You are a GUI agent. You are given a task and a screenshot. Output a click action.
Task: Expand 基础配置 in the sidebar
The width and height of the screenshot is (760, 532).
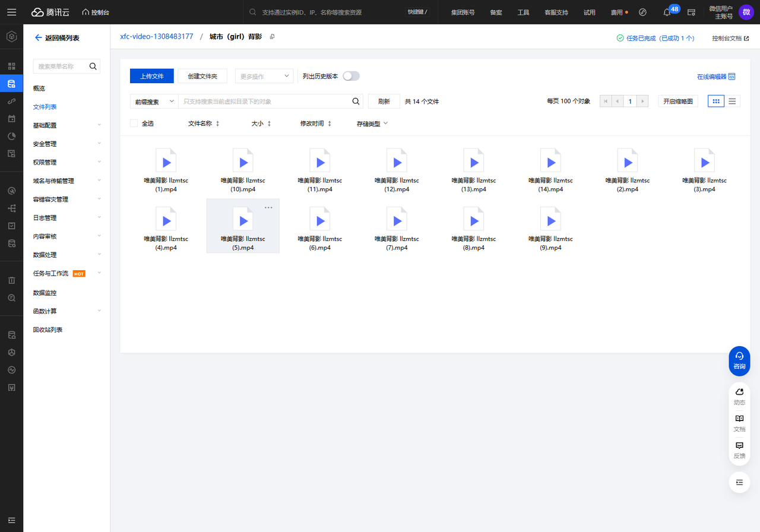pyautogui.click(x=67, y=125)
